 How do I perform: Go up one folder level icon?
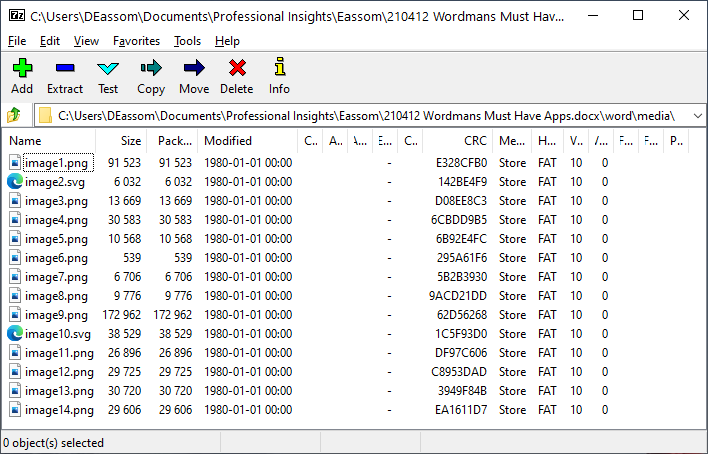coord(14,115)
